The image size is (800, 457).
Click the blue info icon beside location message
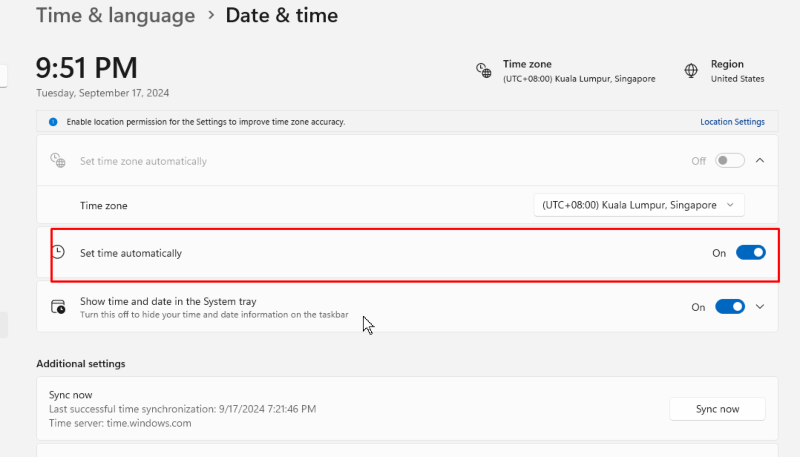click(x=53, y=122)
